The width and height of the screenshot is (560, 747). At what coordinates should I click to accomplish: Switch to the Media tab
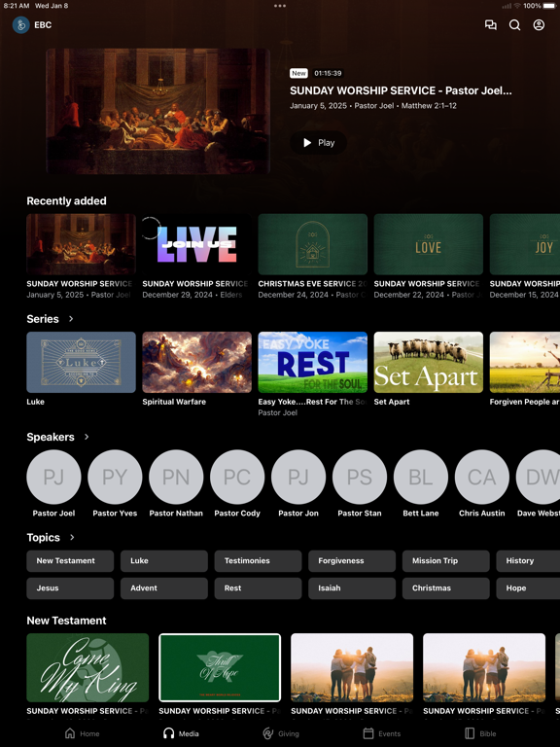[181, 733]
